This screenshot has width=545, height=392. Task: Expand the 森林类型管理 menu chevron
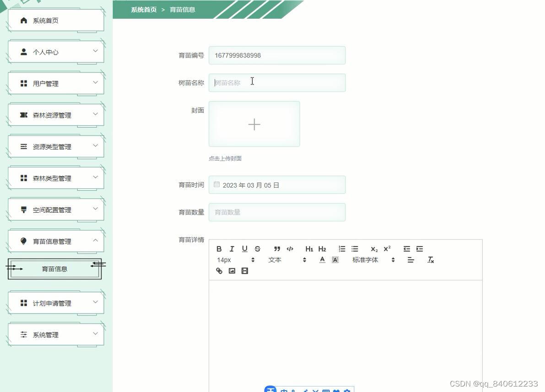pyautogui.click(x=95, y=177)
